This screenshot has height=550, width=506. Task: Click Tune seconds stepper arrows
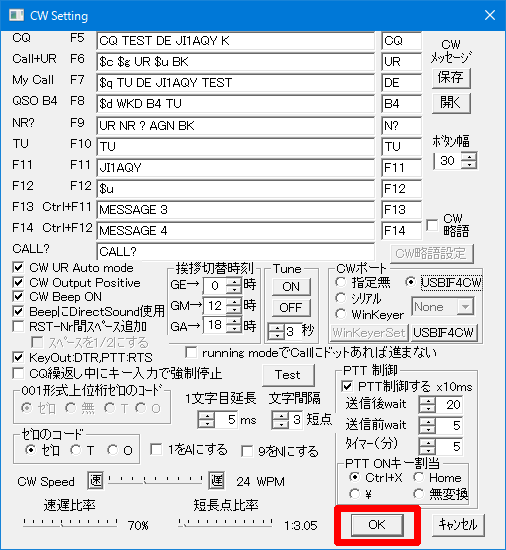(276, 331)
